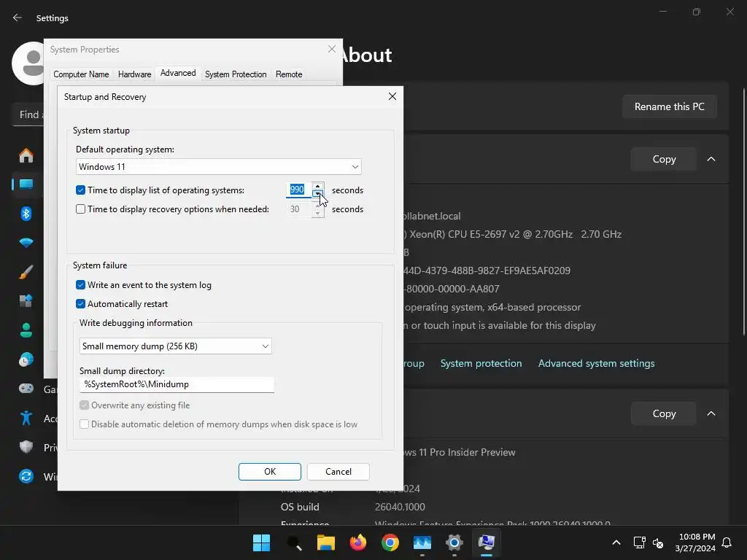Open Time & language clock icon

(26, 359)
